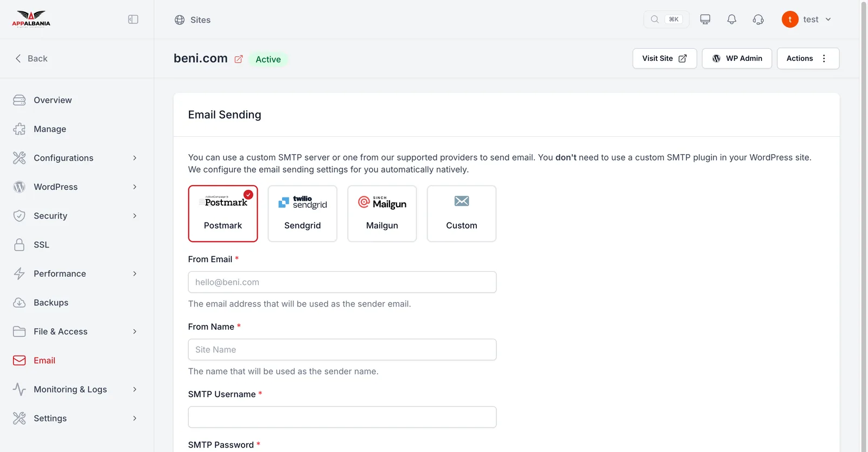The width and height of the screenshot is (868, 452).
Task: Open WP Admin
Action: [x=737, y=59]
